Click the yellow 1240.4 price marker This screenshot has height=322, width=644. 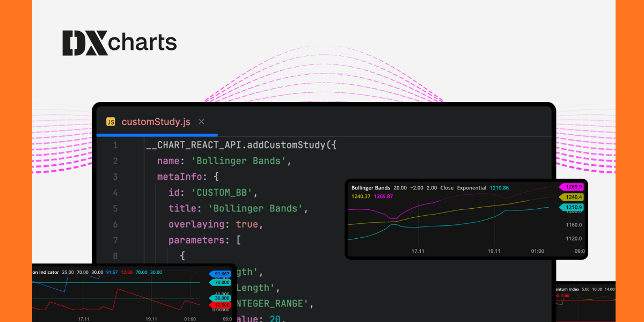click(x=573, y=196)
